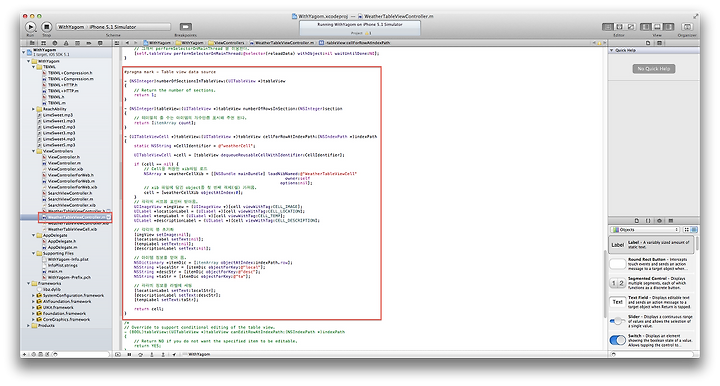720x386 pixels.
Task: Collapse the Supporting Files group
Action: (x=34, y=253)
